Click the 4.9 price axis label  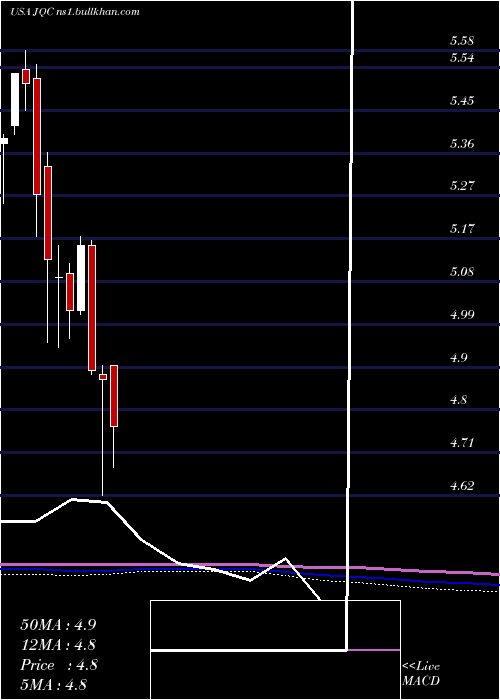458,358
